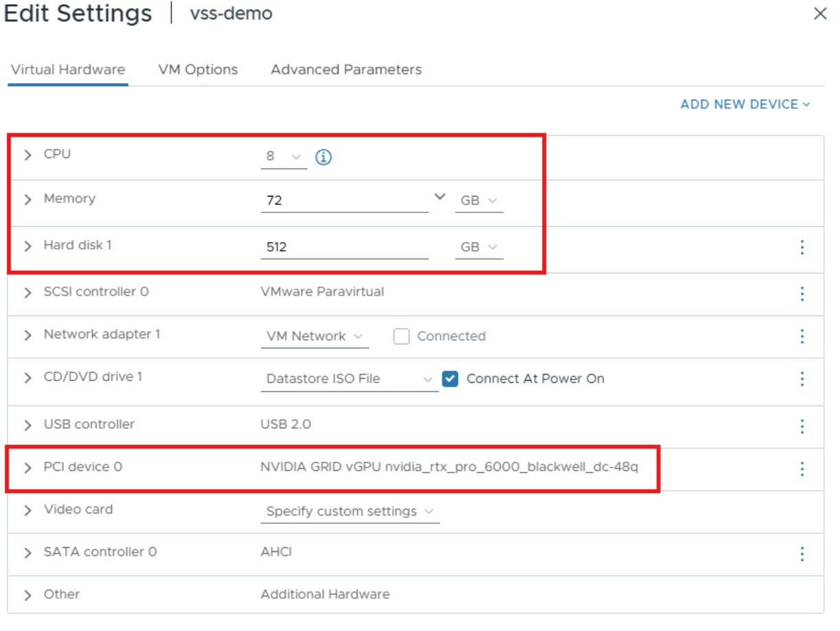The image size is (840, 631).
Task: Click the Hard disk 1 size field
Action: [344, 247]
